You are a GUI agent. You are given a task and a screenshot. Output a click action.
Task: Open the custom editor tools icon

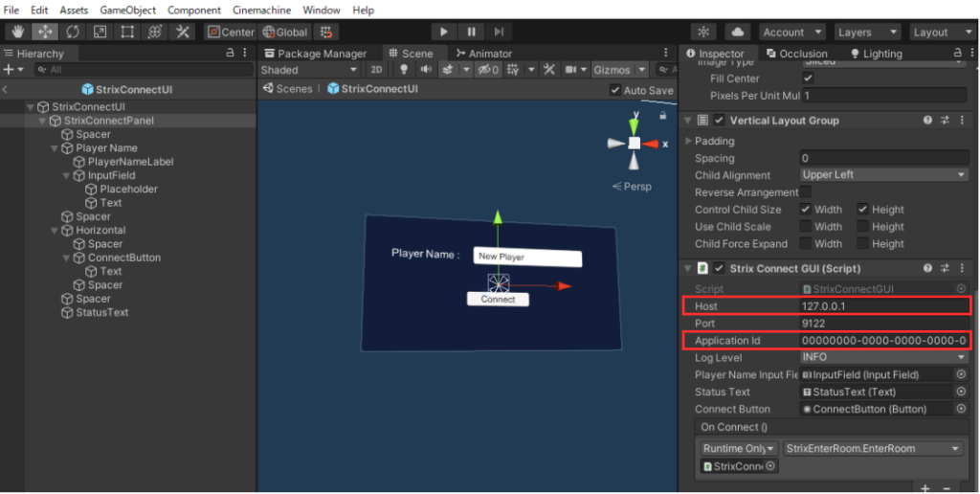click(183, 32)
